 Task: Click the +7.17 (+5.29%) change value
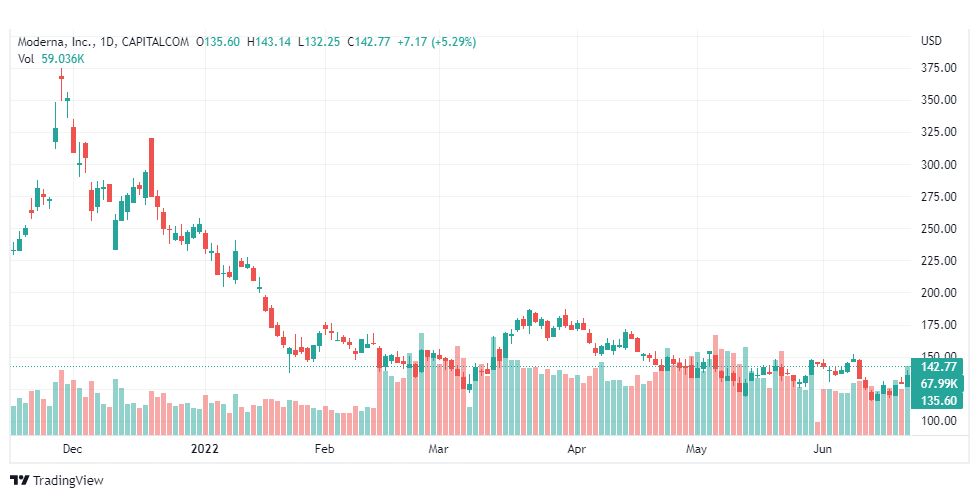(x=436, y=42)
